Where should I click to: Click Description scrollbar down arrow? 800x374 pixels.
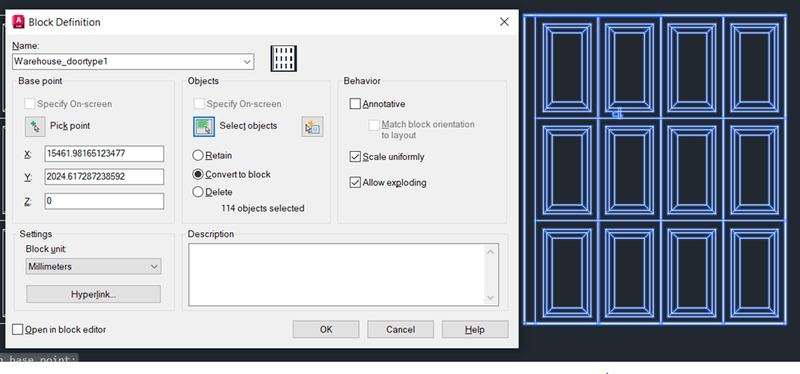[490, 298]
